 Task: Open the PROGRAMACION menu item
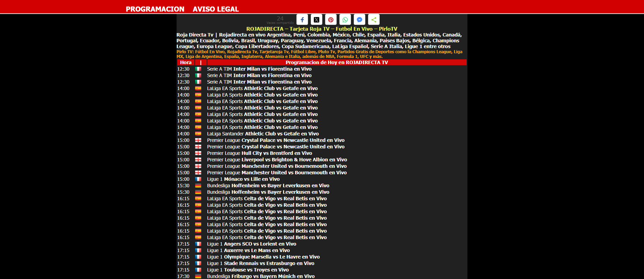tap(155, 9)
